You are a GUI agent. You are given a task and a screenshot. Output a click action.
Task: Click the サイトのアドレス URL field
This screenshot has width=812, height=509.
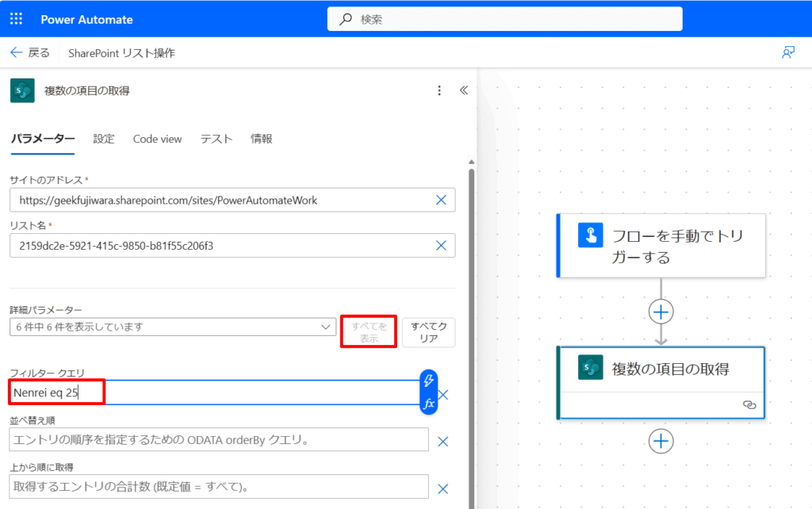(232, 200)
